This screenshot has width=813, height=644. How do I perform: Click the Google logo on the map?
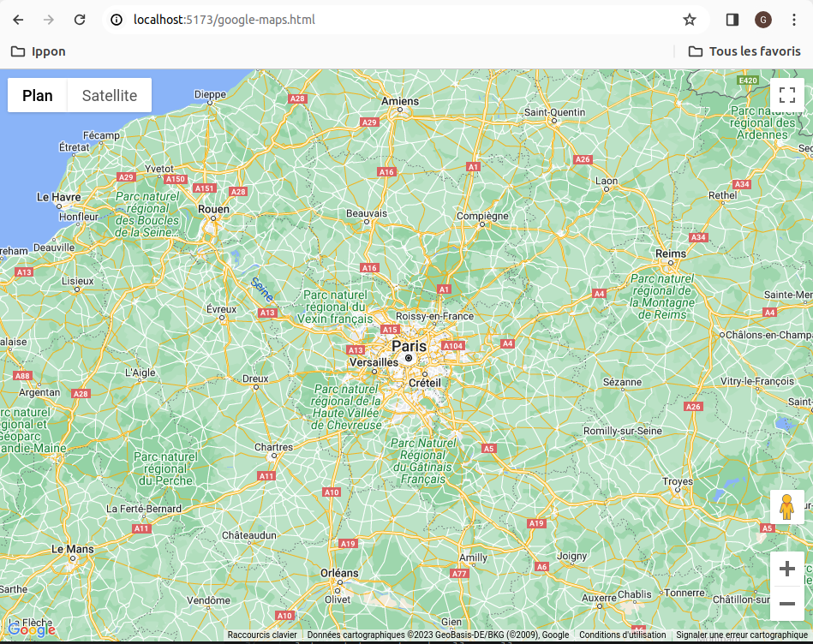pos(31,629)
